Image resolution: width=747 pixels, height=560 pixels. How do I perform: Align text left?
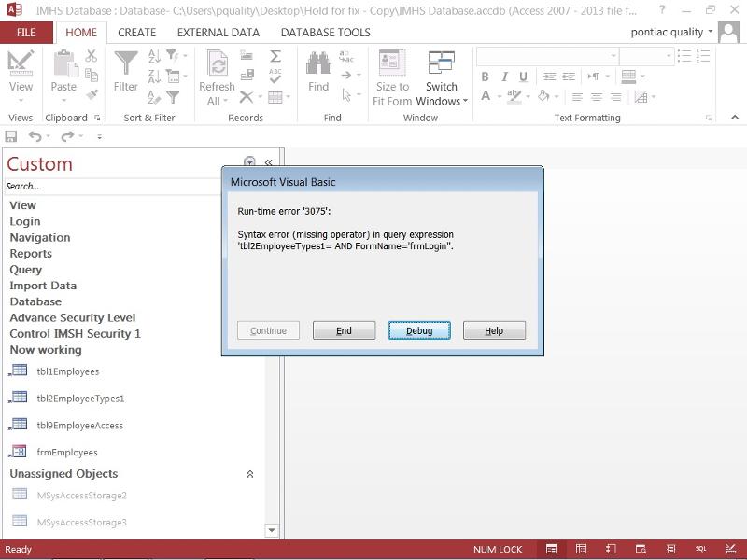[577, 97]
